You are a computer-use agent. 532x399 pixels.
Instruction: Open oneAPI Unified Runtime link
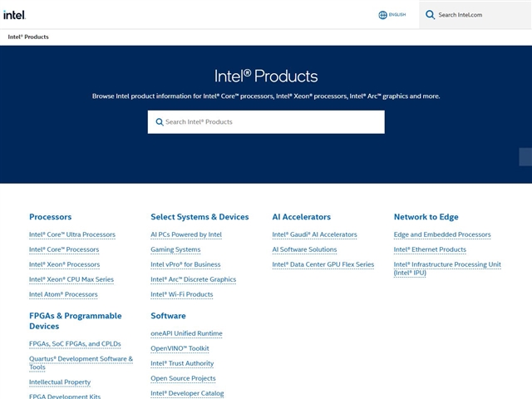coord(186,333)
